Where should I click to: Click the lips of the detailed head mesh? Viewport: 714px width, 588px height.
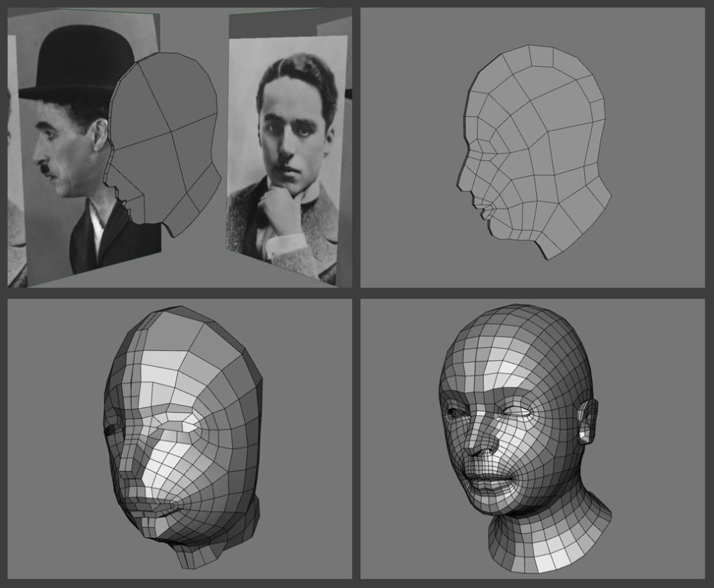point(488,481)
